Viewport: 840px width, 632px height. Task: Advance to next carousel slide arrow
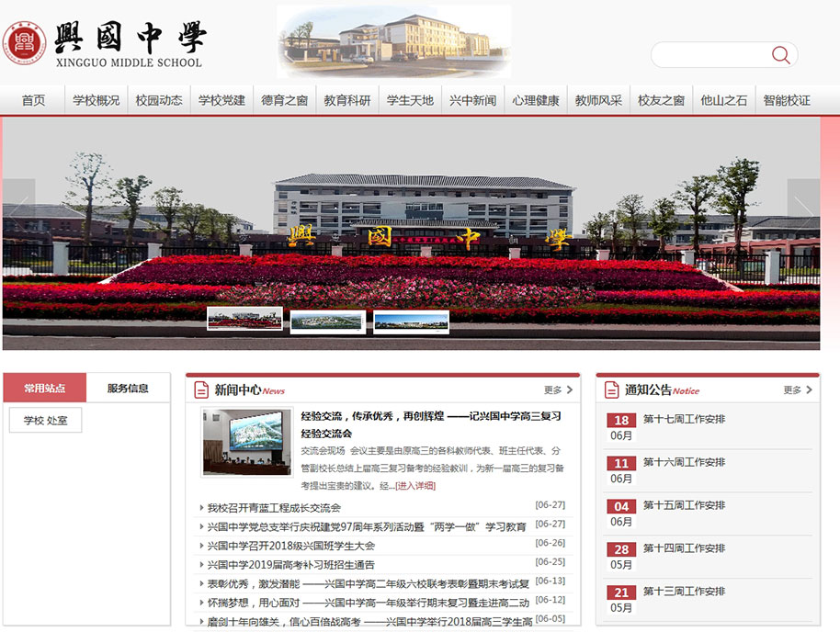point(803,207)
